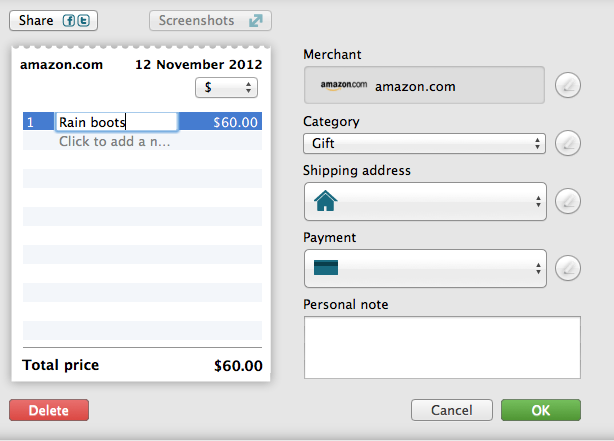
Task: Open the Category Gift dropdown
Action: (x=424, y=143)
